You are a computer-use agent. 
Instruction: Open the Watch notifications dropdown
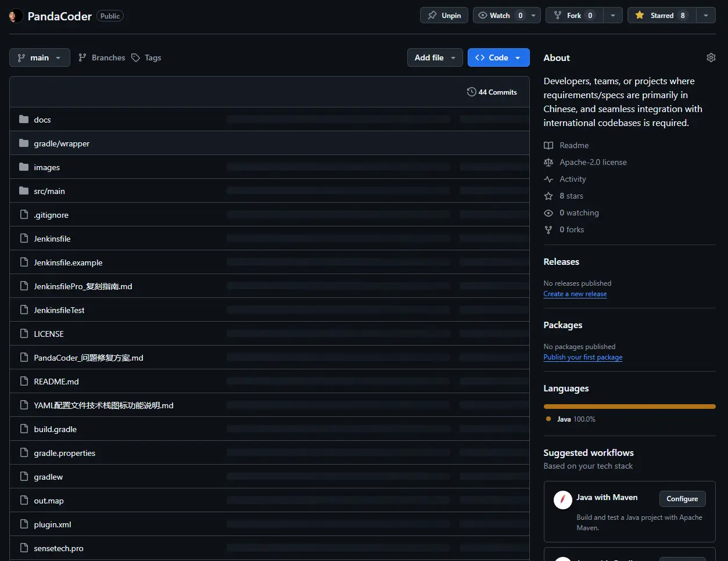point(507,15)
